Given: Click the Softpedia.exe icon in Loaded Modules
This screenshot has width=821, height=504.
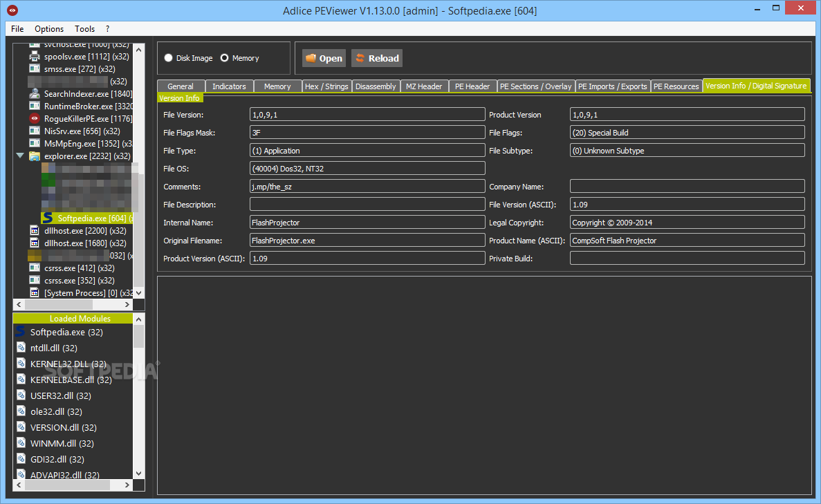Looking at the screenshot, I should click(x=21, y=331).
